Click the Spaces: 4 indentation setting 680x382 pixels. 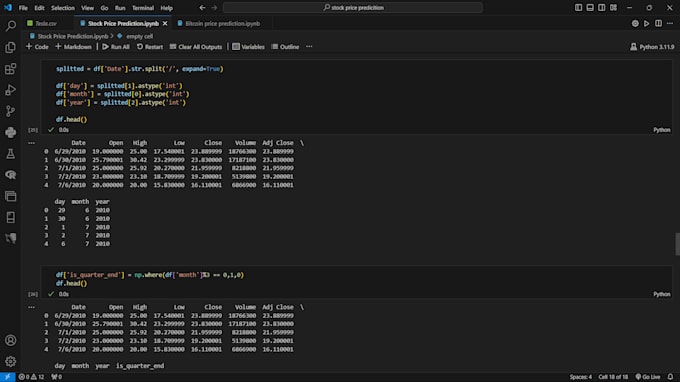coord(580,377)
